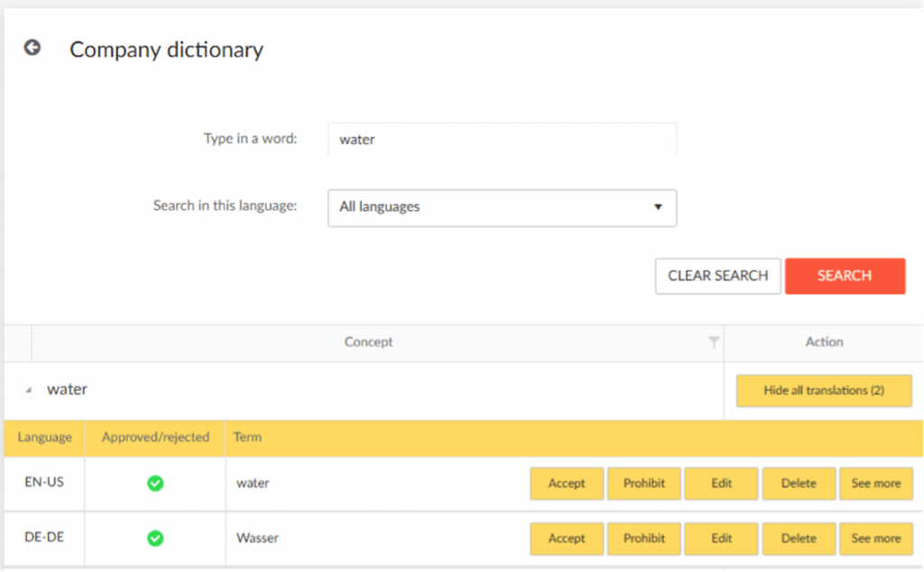The width and height of the screenshot is (924, 572).
Task: Open the Concept column filter icon
Action: (713, 342)
